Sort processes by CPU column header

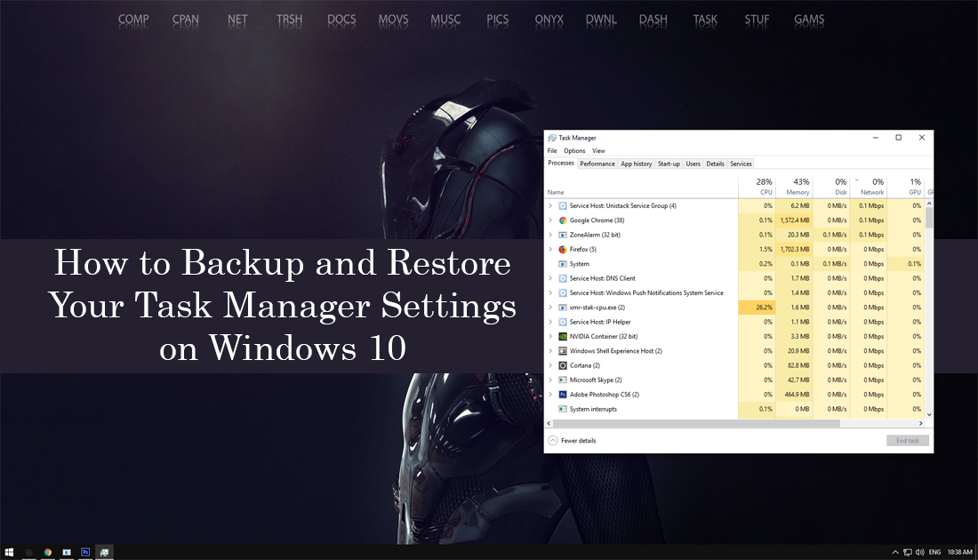click(x=757, y=187)
